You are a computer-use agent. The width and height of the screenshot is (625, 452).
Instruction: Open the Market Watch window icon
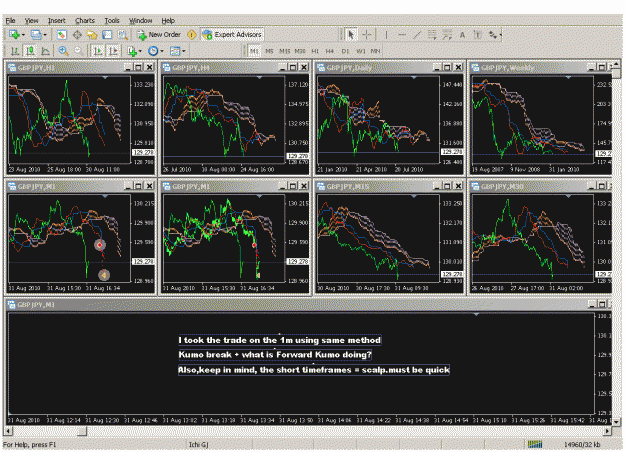(x=61, y=35)
